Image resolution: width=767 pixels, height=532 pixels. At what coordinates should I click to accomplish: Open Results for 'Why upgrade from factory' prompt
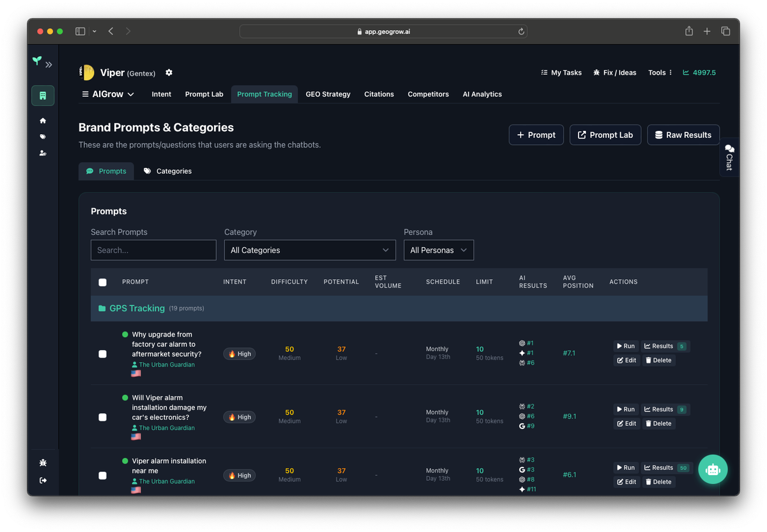pyautogui.click(x=665, y=346)
